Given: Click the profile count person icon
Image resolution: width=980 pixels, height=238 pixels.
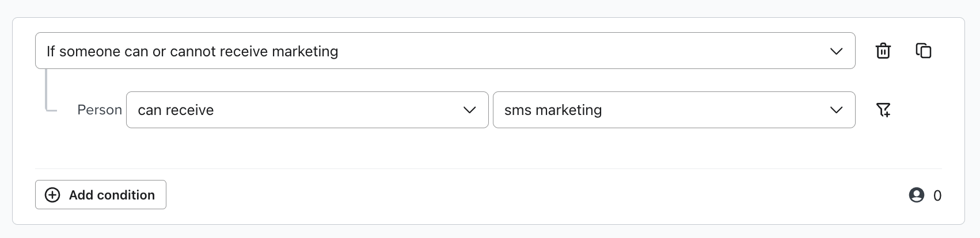Looking at the screenshot, I should click(916, 195).
